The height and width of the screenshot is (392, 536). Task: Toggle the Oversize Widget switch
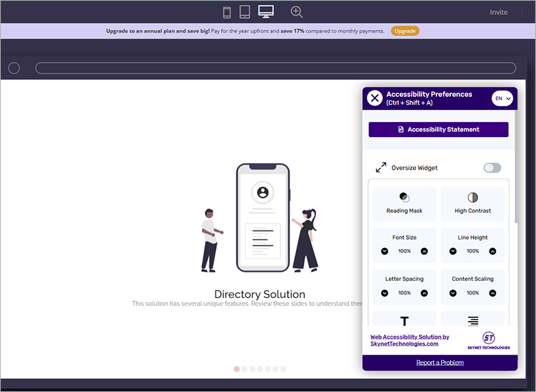click(x=492, y=168)
